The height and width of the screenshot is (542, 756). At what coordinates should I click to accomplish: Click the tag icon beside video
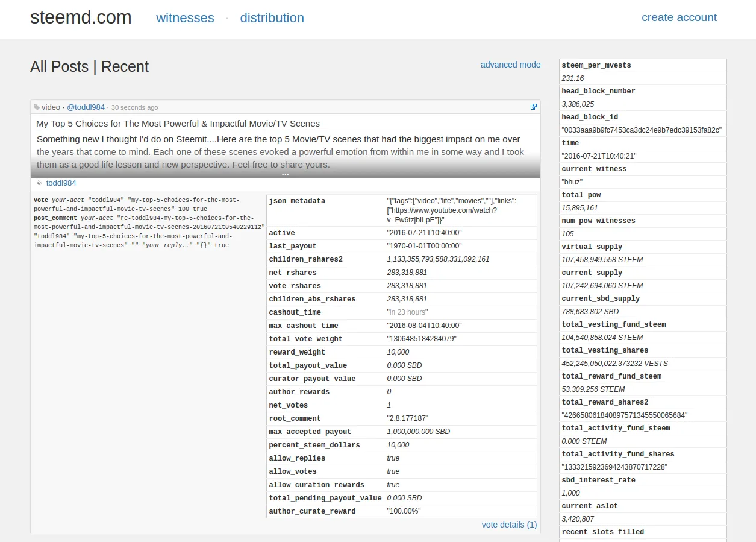pyautogui.click(x=37, y=107)
